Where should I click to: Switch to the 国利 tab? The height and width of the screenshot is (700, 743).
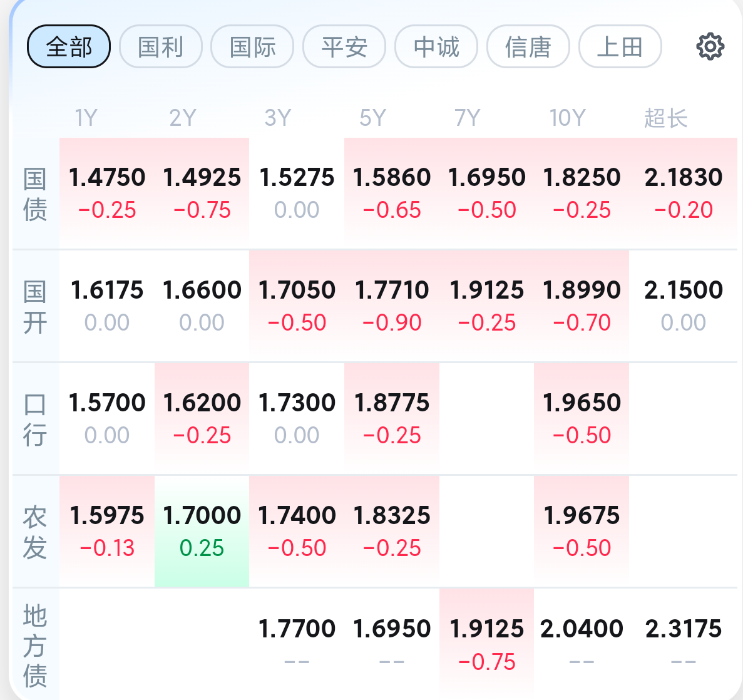[161, 46]
